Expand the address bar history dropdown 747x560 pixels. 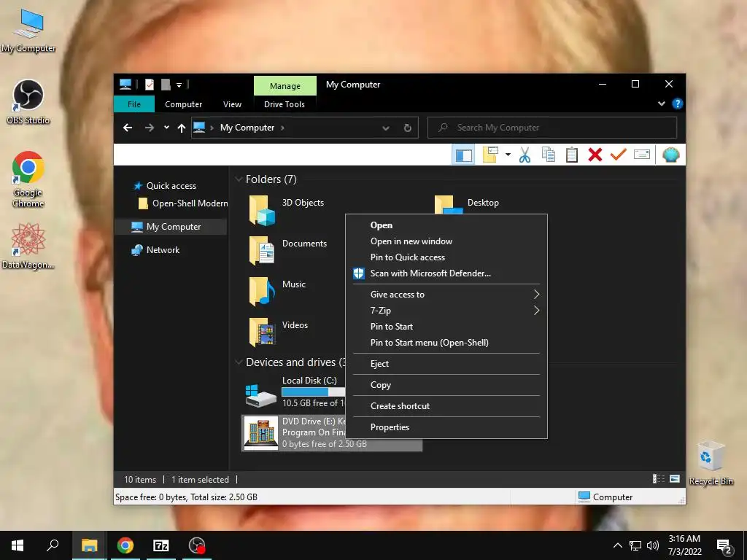click(x=386, y=128)
